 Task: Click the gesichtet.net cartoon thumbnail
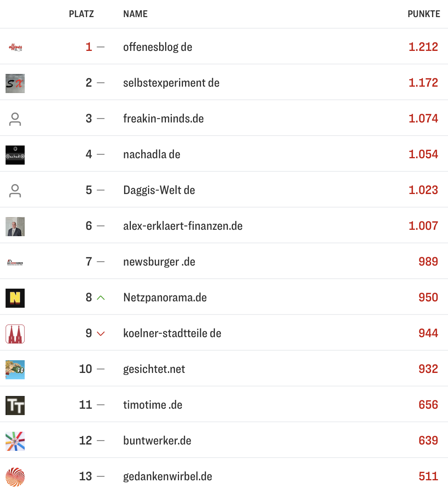click(15, 370)
